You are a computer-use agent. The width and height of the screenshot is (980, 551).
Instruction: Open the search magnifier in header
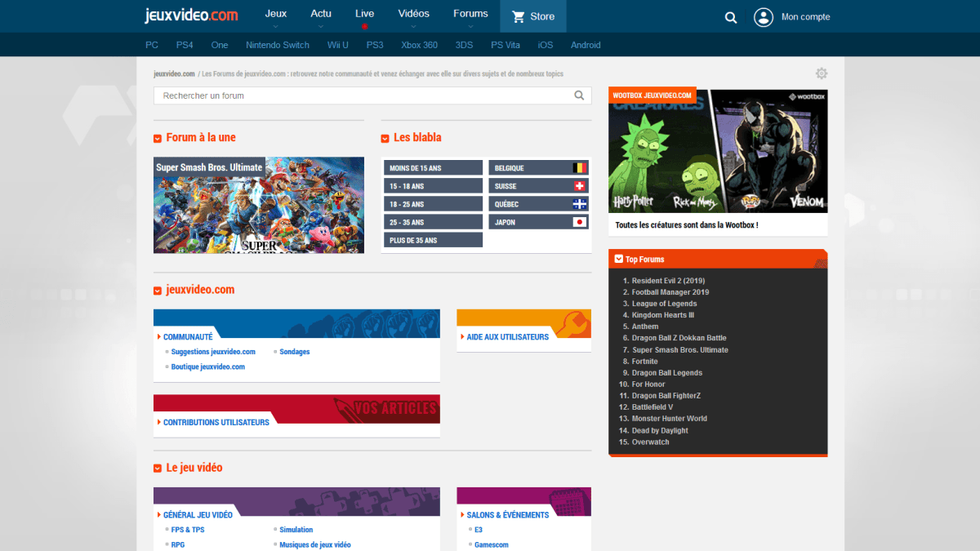[x=731, y=17]
